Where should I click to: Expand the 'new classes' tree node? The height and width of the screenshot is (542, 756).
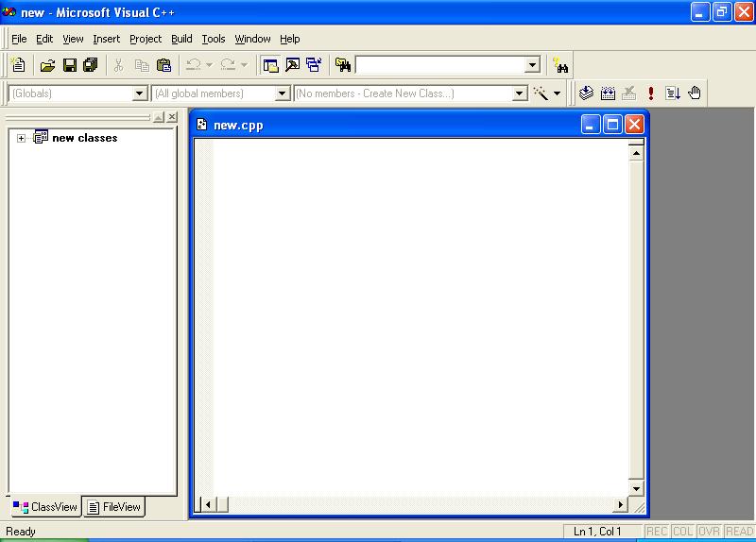pyautogui.click(x=21, y=138)
